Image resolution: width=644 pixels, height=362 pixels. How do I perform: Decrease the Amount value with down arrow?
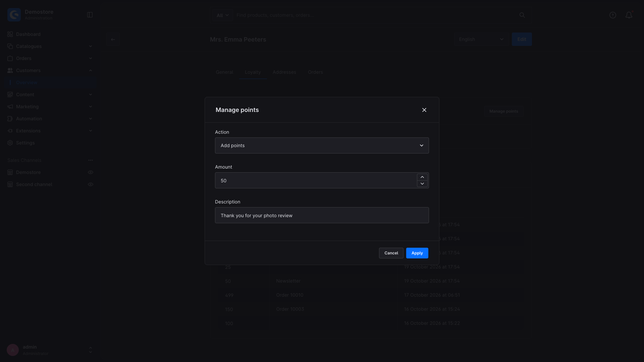(422, 184)
